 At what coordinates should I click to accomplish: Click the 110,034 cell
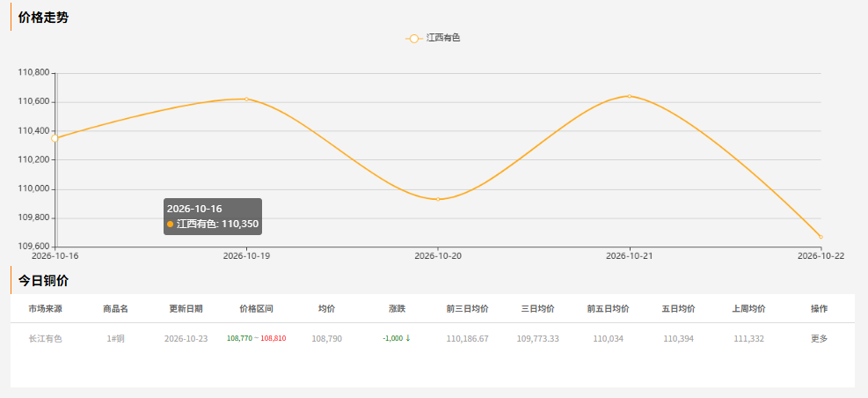pyautogui.click(x=609, y=339)
